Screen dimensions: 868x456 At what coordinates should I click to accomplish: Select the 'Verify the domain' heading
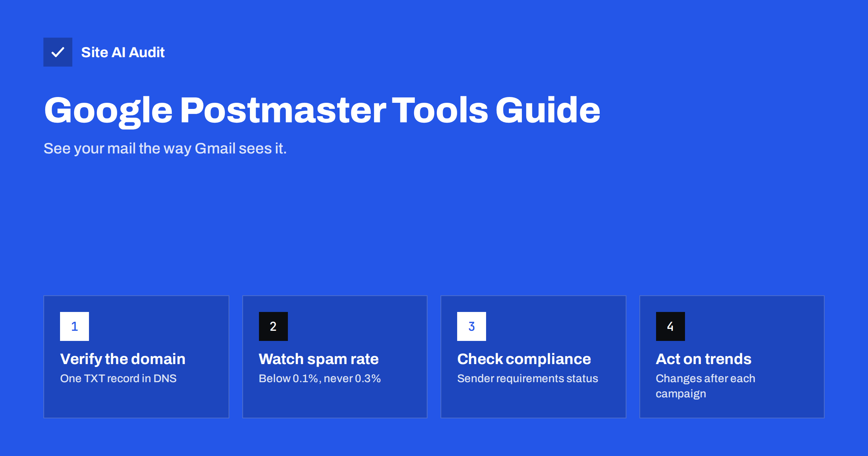(x=123, y=359)
